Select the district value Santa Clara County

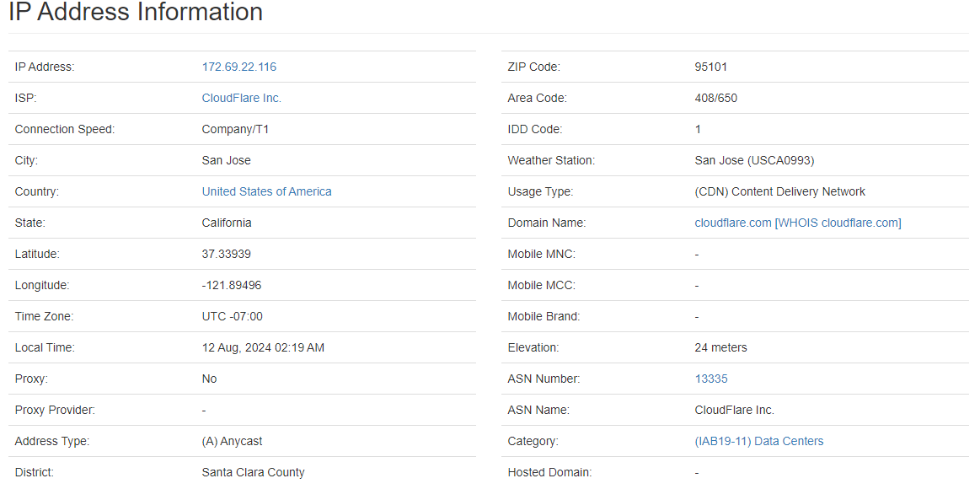tap(253, 473)
